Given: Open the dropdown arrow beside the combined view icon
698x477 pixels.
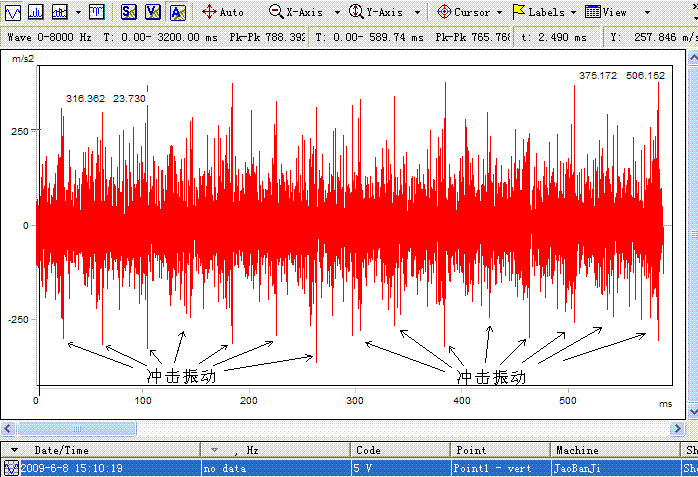Looking at the screenshot, I should (x=78, y=12).
